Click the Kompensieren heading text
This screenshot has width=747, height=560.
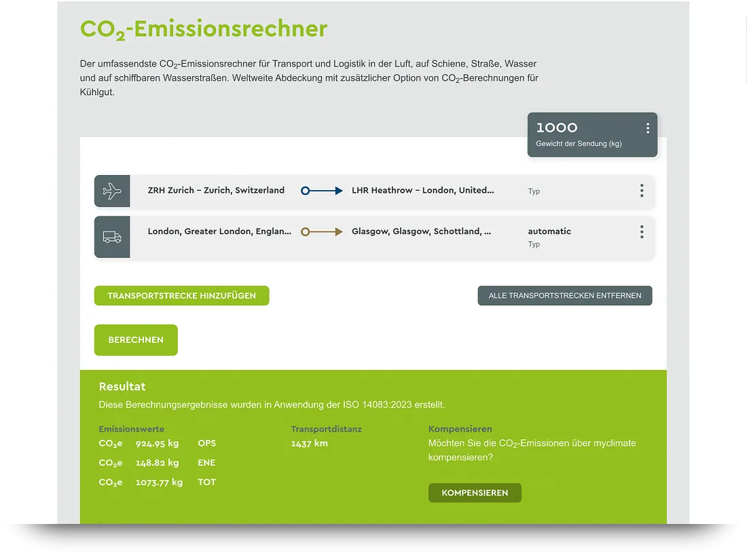point(460,429)
